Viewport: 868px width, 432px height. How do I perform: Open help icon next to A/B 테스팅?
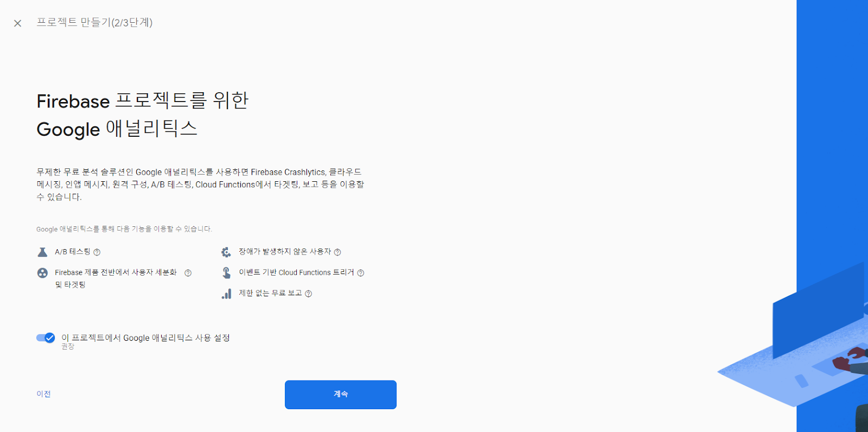coord(97,252)
